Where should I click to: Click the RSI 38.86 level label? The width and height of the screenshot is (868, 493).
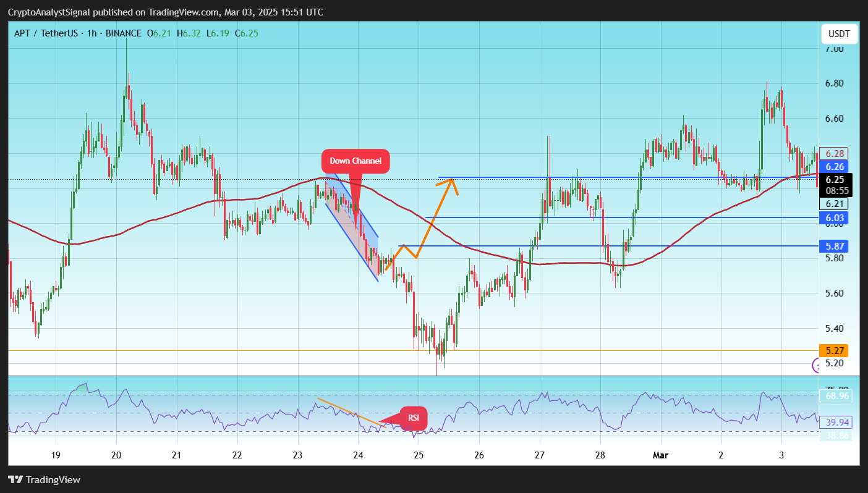(x=836, y=436)
